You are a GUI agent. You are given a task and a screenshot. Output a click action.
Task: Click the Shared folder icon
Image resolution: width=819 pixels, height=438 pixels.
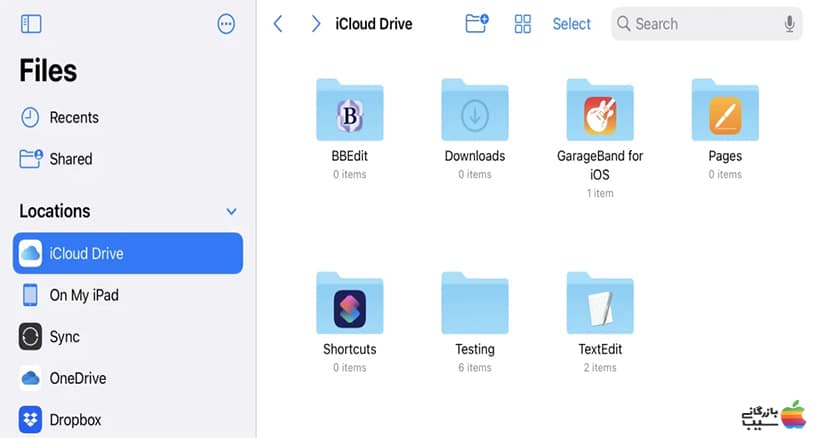tap(31, 159)
